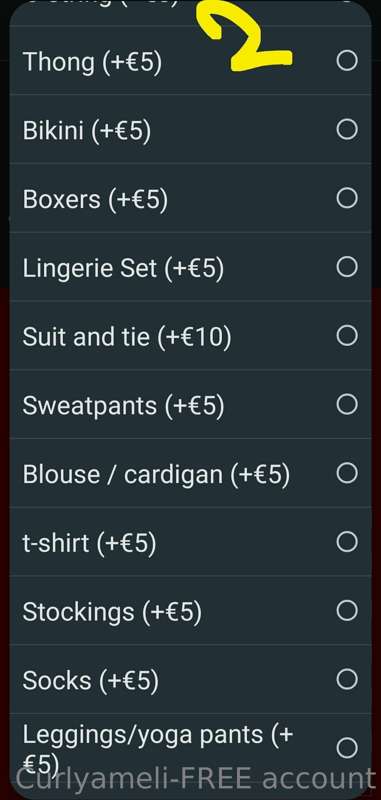The image size is (381, 800).
Task: Choose the Boxers option circle
Action: pyautogui.click(x=347, y=198)
